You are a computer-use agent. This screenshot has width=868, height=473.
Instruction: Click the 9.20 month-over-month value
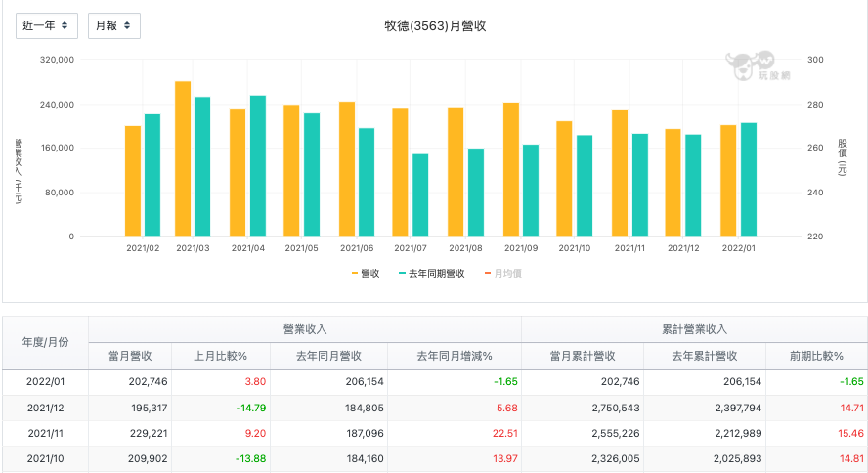255,433
